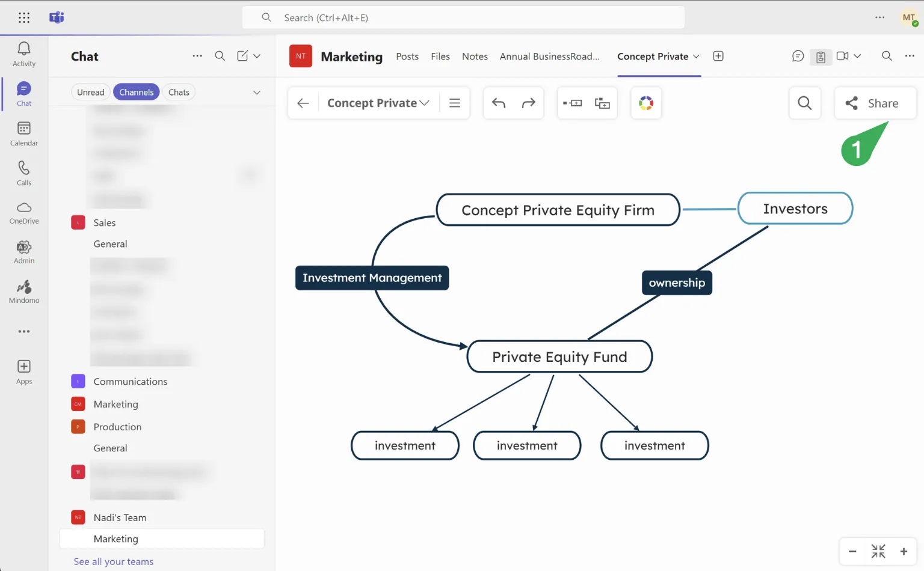Open Mindomo app in the sidebar

click(x=24, y=292)
